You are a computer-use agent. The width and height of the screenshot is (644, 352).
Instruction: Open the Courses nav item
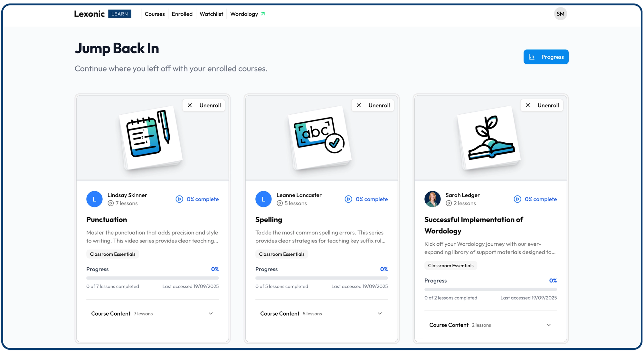coord(155,14)
